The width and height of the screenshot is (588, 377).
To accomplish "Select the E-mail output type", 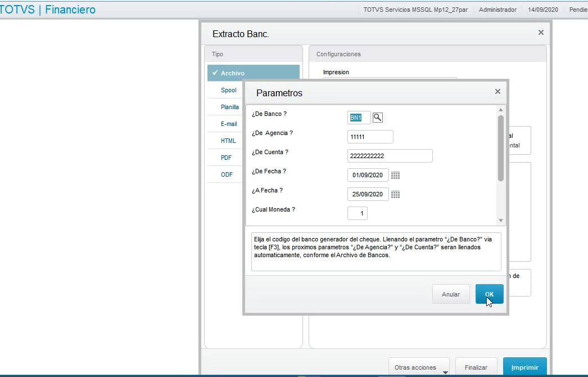I will pos(229,124).
